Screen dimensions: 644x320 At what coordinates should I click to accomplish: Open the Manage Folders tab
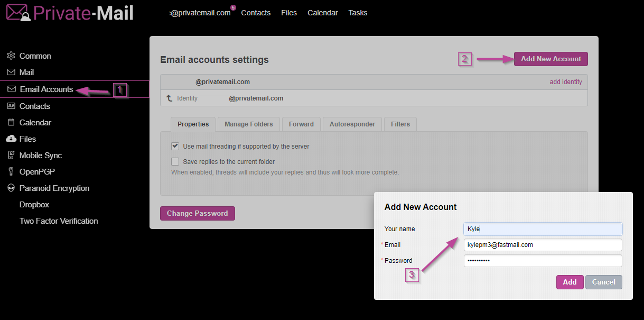(248, 124)
